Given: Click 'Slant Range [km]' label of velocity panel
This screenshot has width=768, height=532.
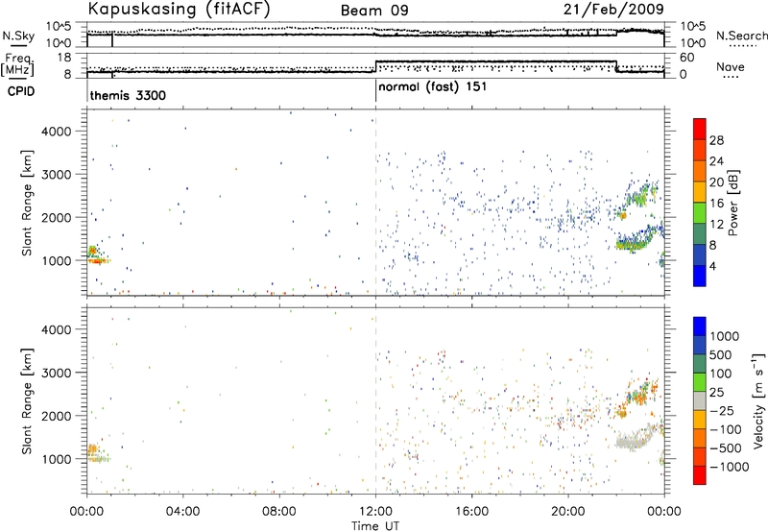Looking at the screenshot, I should pos(27,401).
